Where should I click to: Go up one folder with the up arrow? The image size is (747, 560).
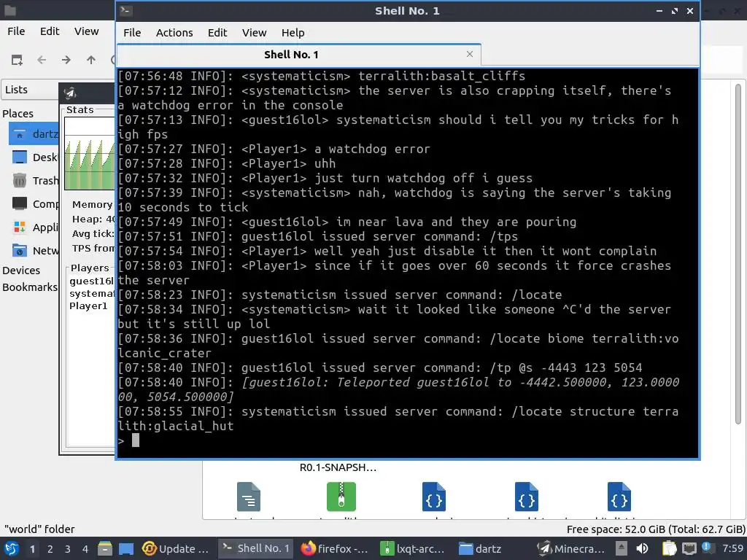point(91,60)
